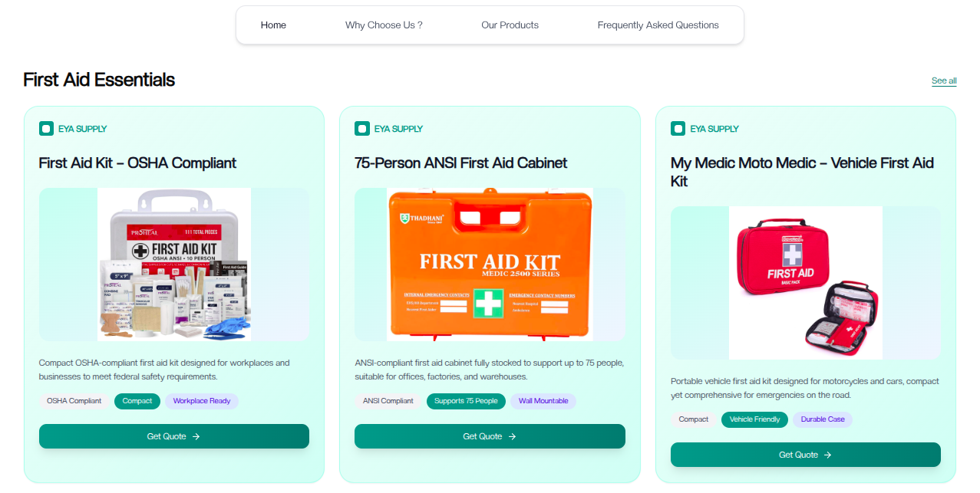Viewport: 980px width, 493px height.
Task: Click EYA Supply logo icon on OSHA kit card
Action: point(46,129)
